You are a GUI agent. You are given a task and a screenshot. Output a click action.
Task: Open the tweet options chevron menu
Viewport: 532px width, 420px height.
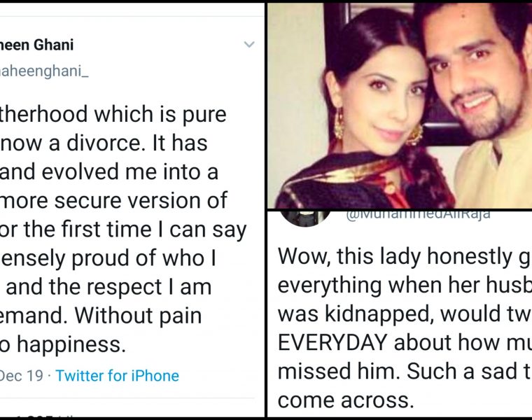pos(249,45)
